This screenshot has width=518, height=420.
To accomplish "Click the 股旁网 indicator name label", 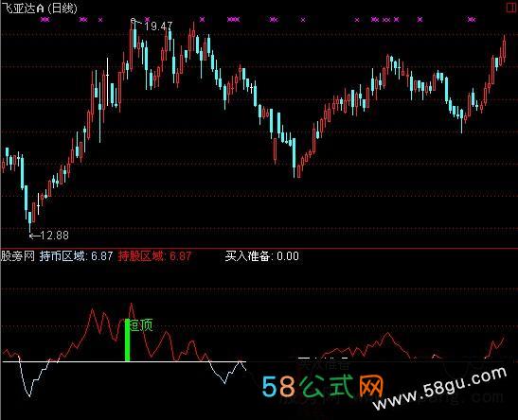I will pos(17,256).
